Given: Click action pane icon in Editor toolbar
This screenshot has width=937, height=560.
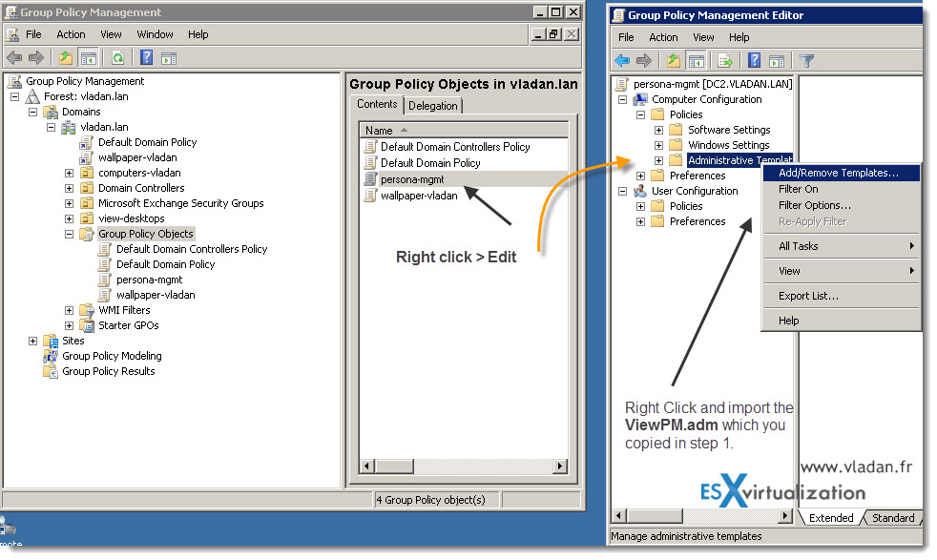Looking at the screenshot, I should [x=777, y=60].
